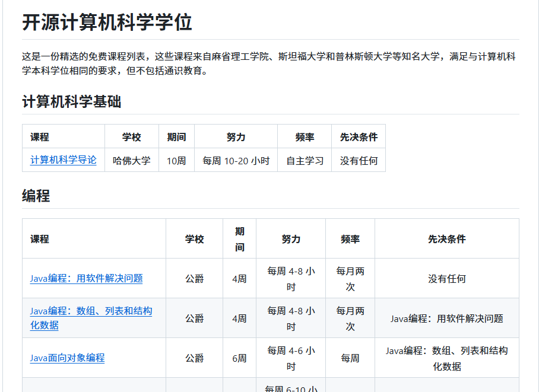Click the 期间 header in the 编程 table
This screenshot has width=539, height=392.
point(240,239)
